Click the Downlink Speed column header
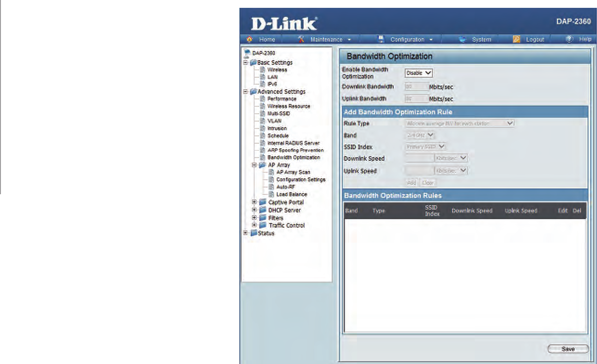Screen dimensions: 597x364 coord(472,211)
